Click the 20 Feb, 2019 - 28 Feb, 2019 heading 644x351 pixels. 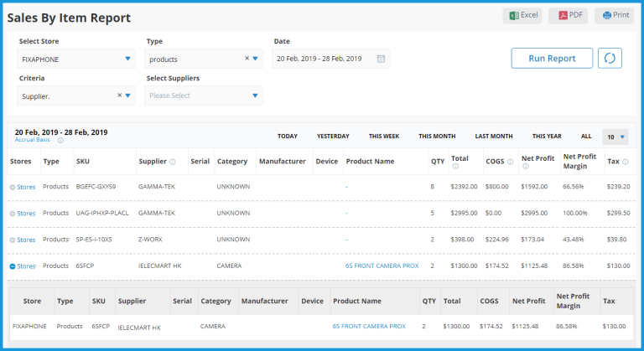tap(61, 132)
